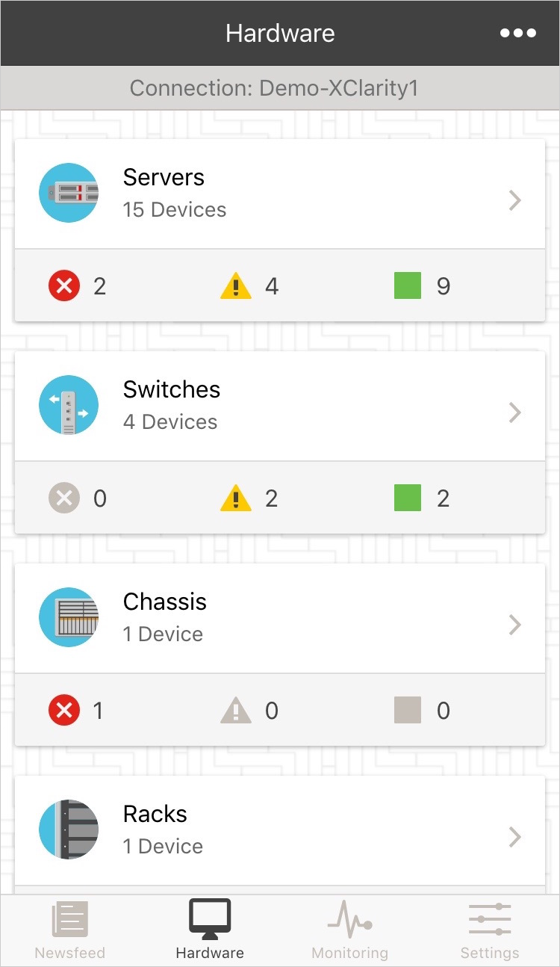Screen dimensions: 560x967
Task: Click the gray warning icon under Chassis
Action: (x=236, y=711)
